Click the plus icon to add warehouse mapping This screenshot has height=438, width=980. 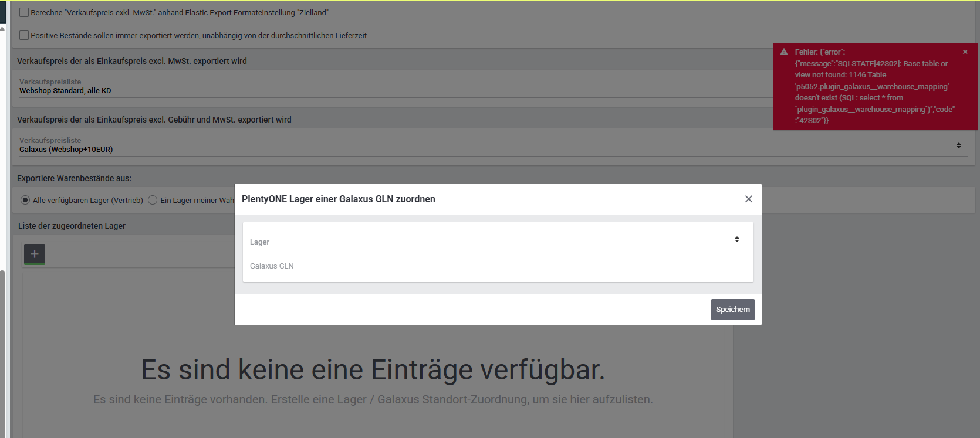35,254
